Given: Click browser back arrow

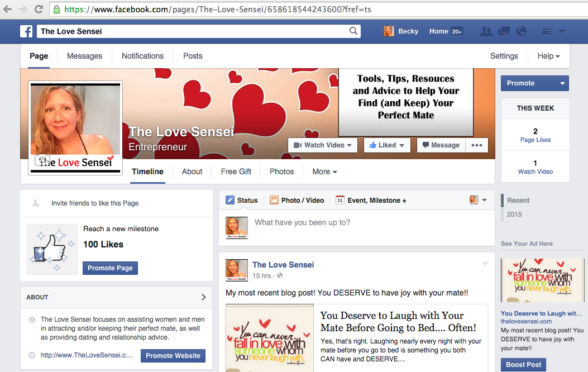Looking at the screenshot, I should tap(7, 9).
